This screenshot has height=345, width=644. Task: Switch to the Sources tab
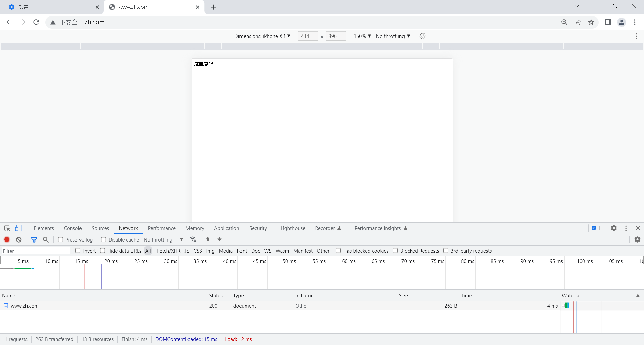(100, 228)
